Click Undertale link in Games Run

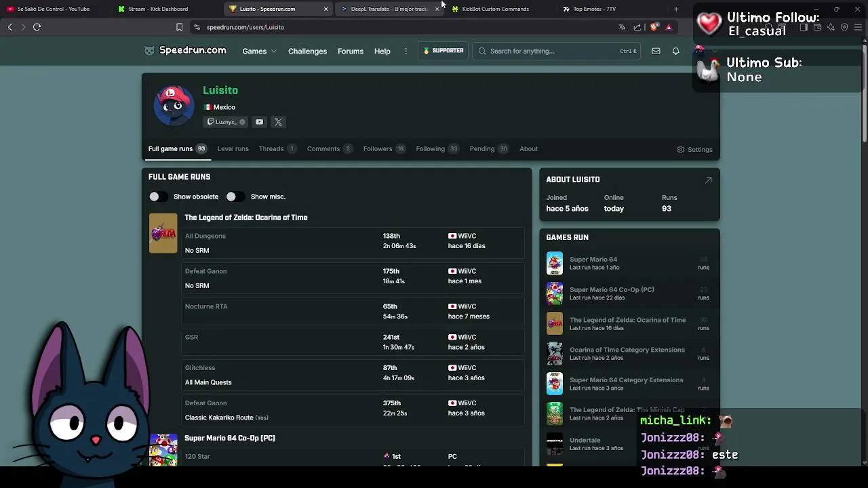click(585, 440)
